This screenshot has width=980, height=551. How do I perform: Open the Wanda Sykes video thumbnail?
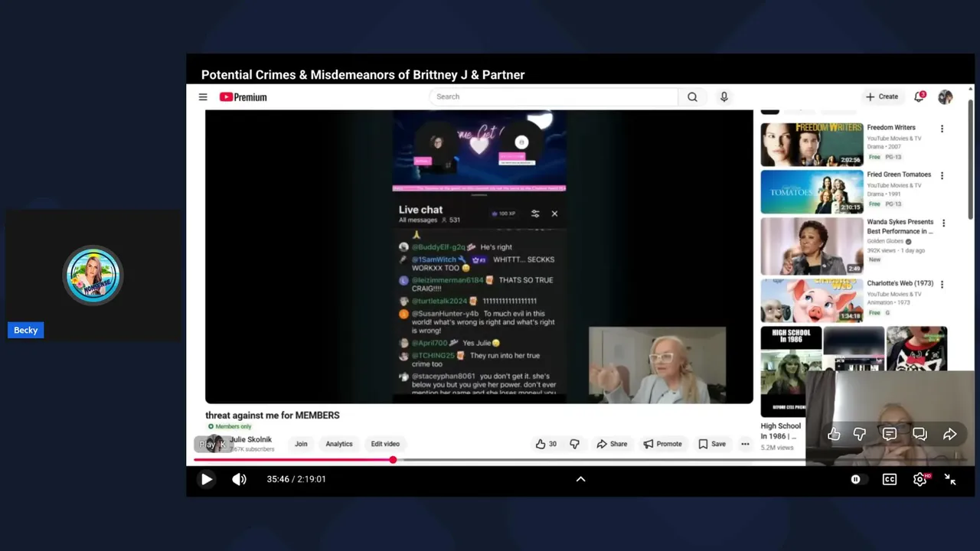(812, 246)
